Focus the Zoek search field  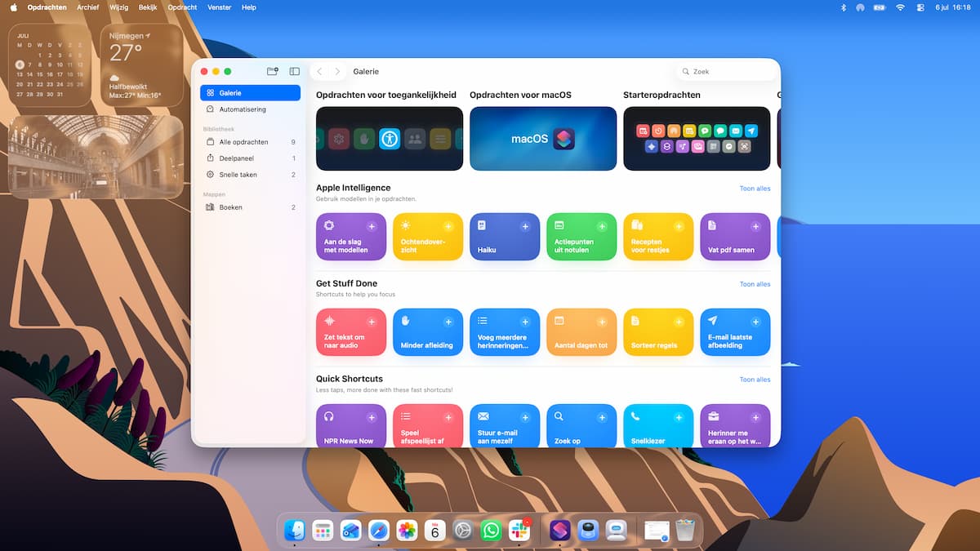click(x=727, y=72)
